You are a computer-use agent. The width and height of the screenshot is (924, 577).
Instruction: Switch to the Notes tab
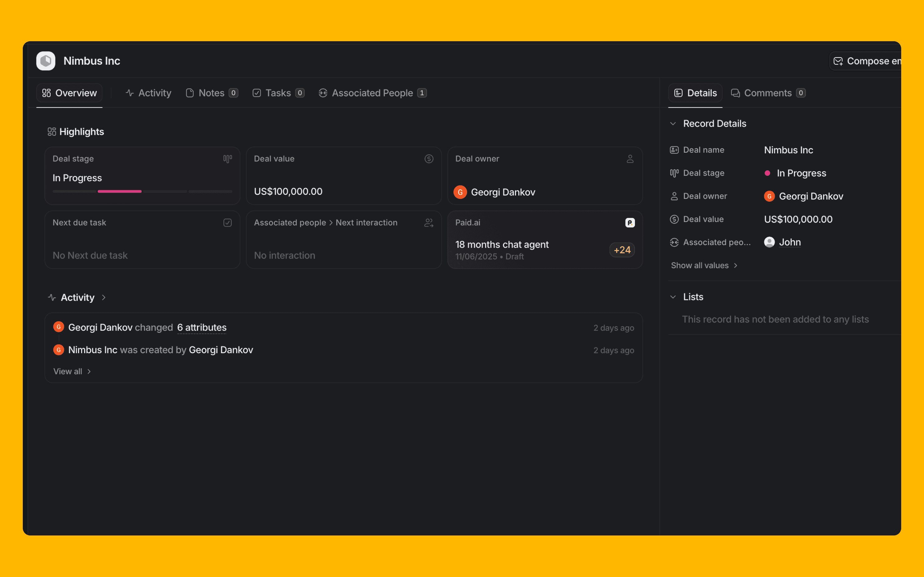tap(211, 93)
